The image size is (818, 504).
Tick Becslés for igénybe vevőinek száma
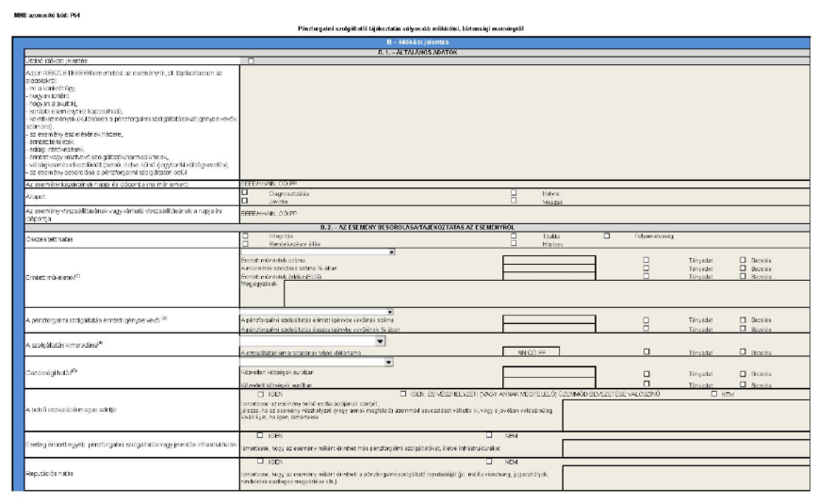[x=743, y=319]
